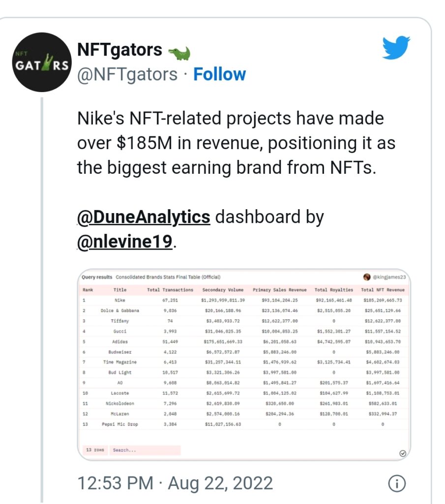
Task: Click the @NFTgators handle
Action: click(127, 75)
